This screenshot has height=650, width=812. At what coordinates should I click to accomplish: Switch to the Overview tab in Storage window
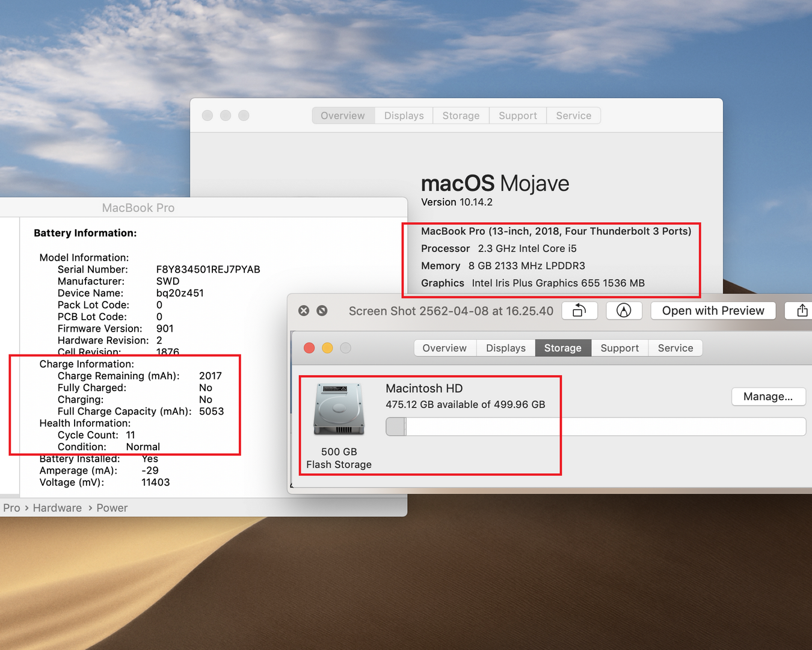point(444,348)
